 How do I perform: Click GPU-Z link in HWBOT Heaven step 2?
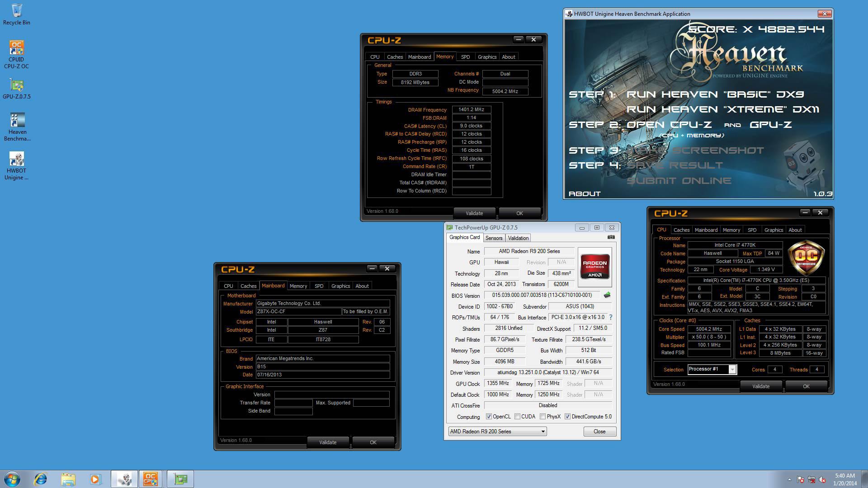[x=770, y=125]
